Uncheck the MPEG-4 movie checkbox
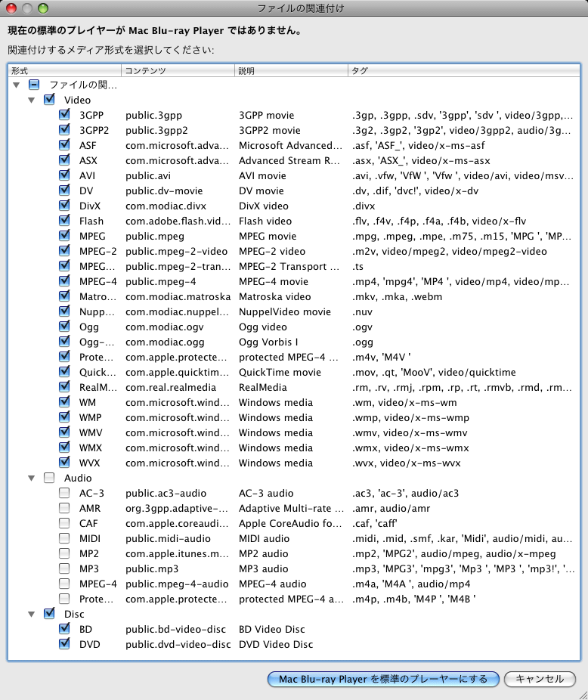The width and height of the screenshot is (588, 700). point(64,280)
